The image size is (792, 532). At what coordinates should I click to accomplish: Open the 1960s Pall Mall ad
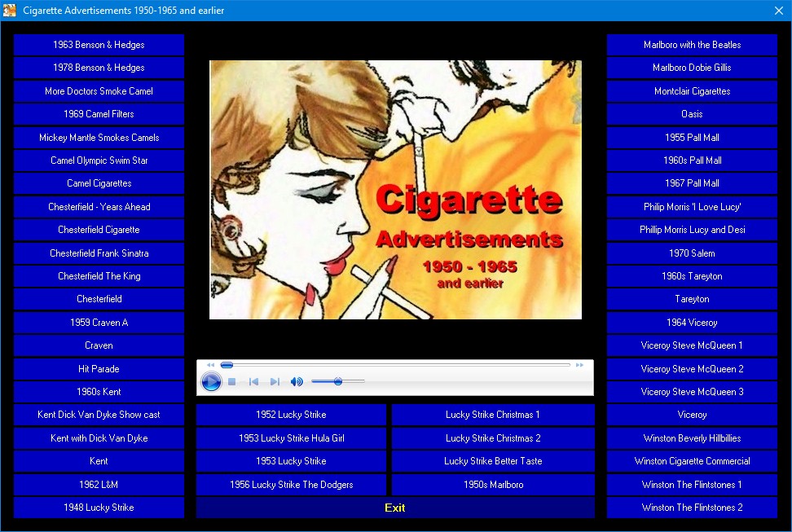[692, 160]
